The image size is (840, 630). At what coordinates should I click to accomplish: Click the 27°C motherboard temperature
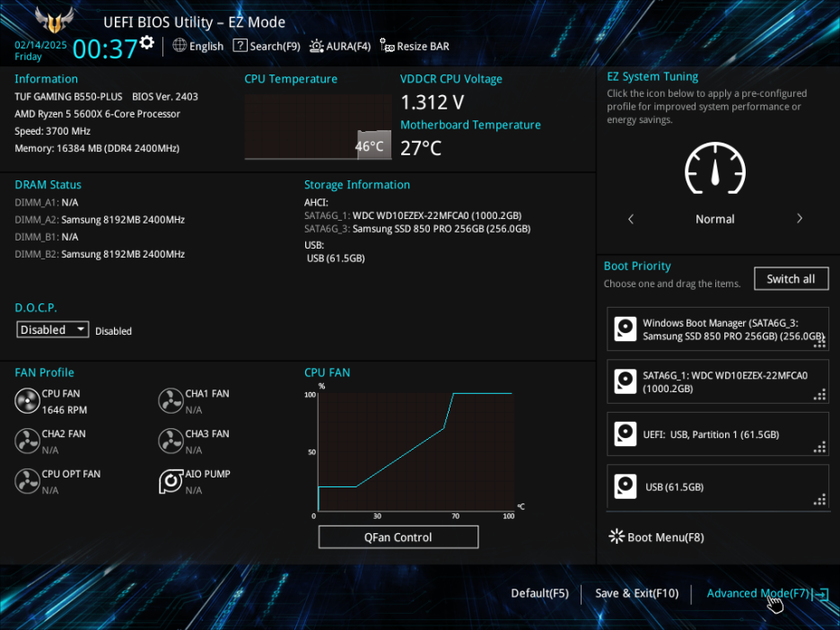(x=421, y=148)
